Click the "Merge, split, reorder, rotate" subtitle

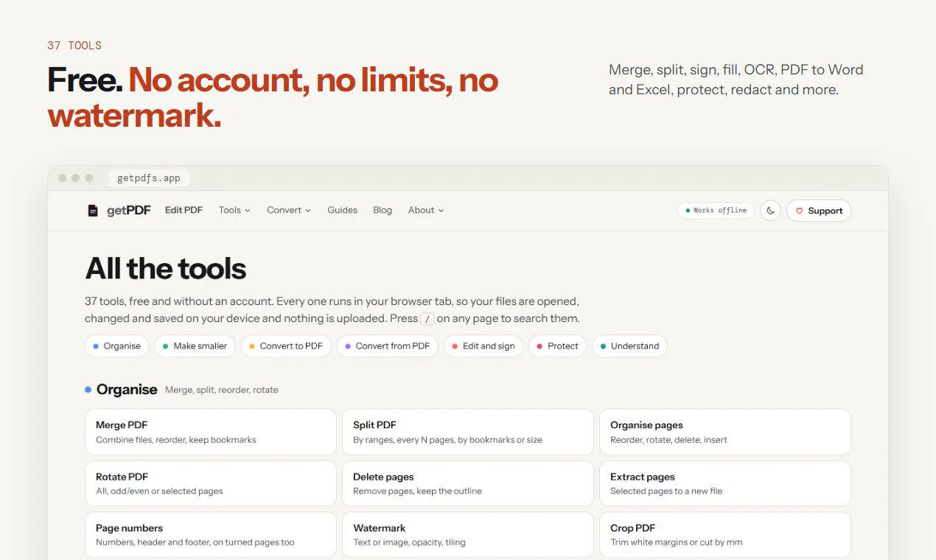coord(222,390)
